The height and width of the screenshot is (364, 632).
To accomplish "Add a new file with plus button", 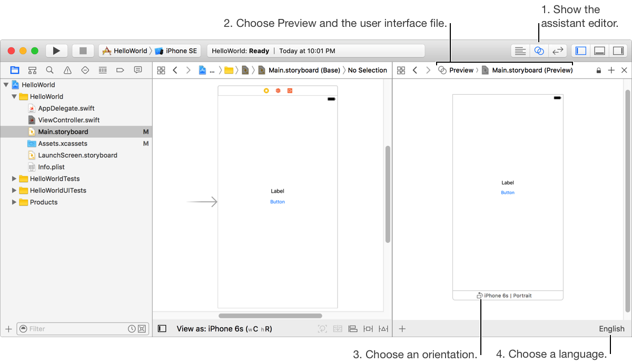I will pos(8,329).
